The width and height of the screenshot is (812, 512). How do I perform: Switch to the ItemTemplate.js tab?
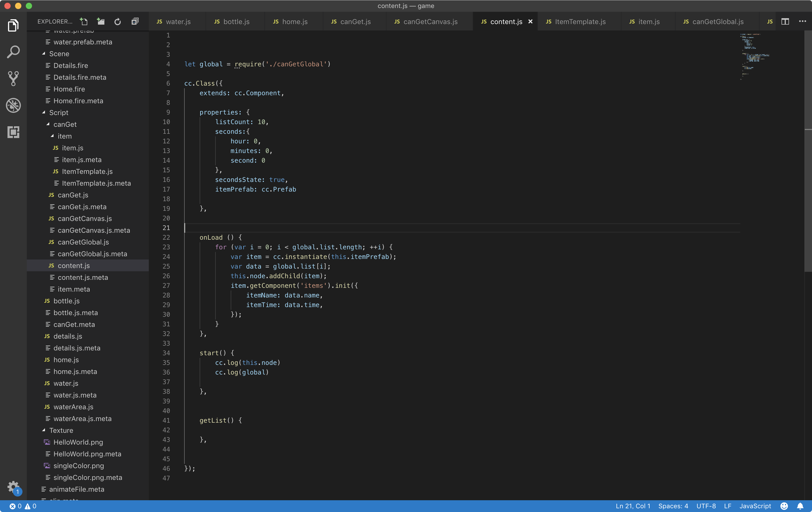click(580, 22)
